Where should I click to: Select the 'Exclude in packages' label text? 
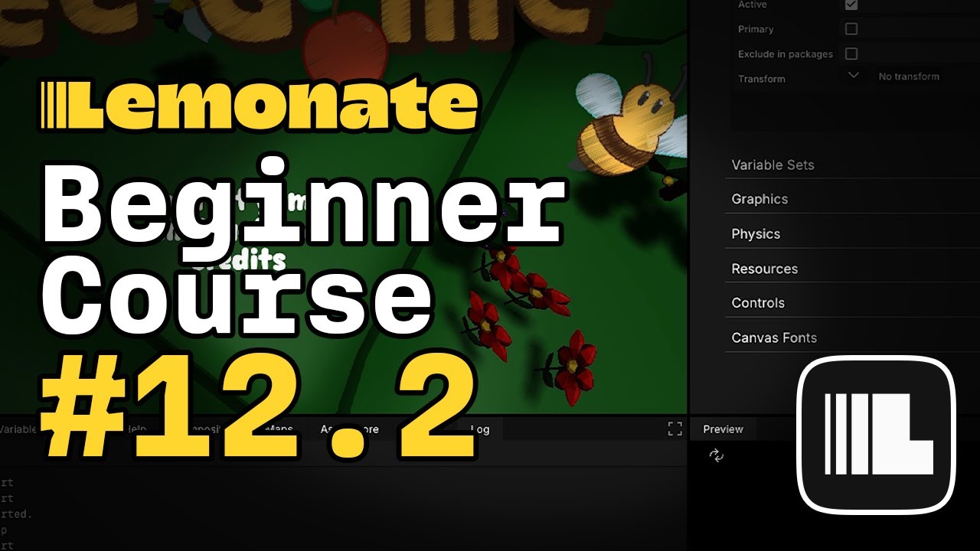786,54
